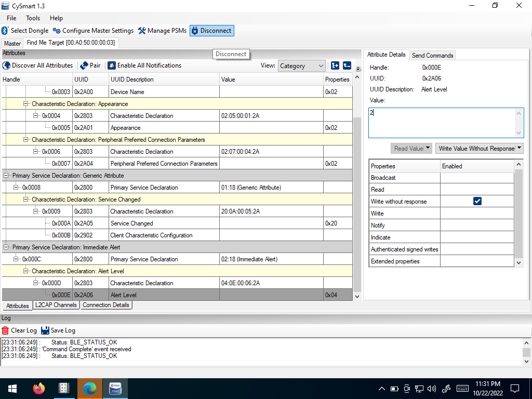Expand all attributes tree icon
Image resolution: width=532 pixels, height=399 pixels.
click(x=335, y=65)
